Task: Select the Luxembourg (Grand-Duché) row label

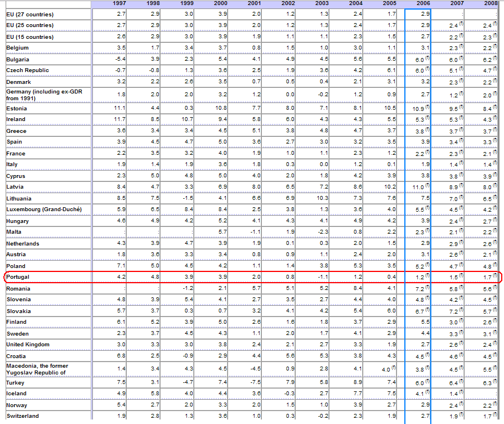Action: click(44, 209)
